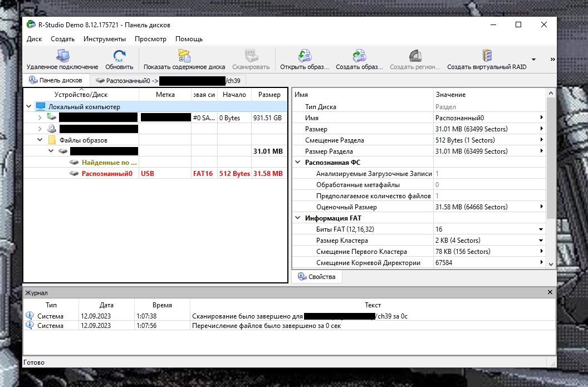Switch to Панель дисков tab

[x=56, y=80]
